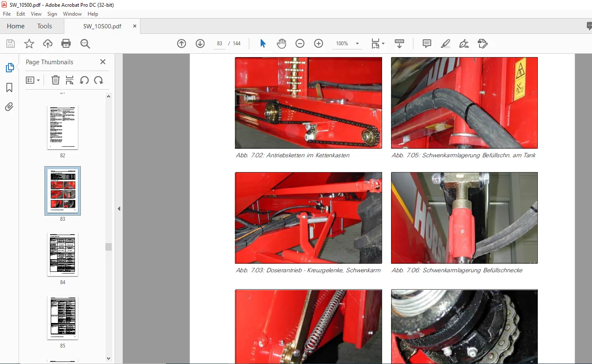This screenshot has width=592, height=364.
Task: Open the Window menu
Action: tap(72, 14)
